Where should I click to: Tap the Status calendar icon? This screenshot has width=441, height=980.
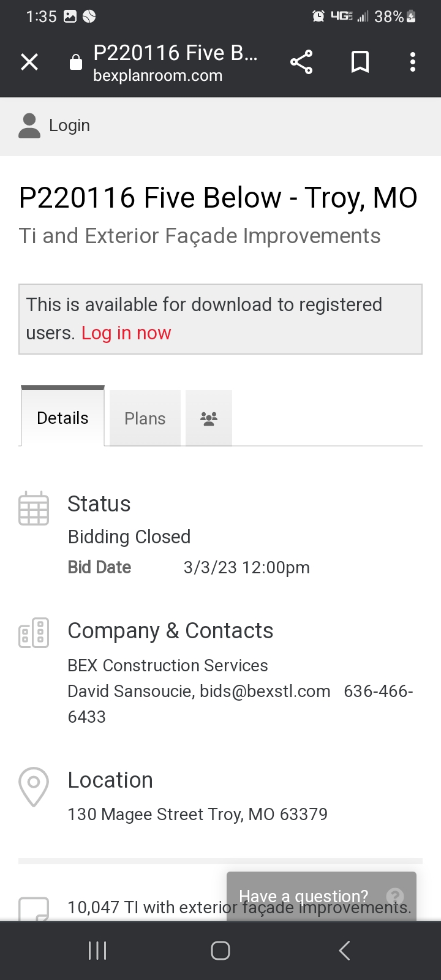[34, 508]
